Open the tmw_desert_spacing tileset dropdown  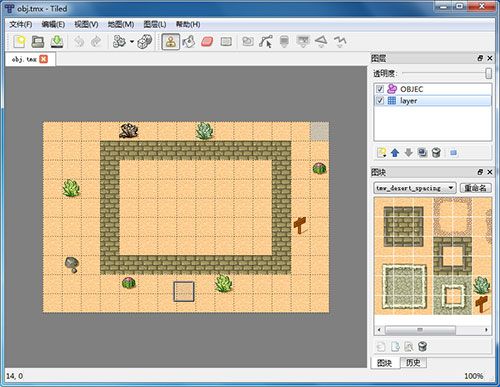point(415,188)
